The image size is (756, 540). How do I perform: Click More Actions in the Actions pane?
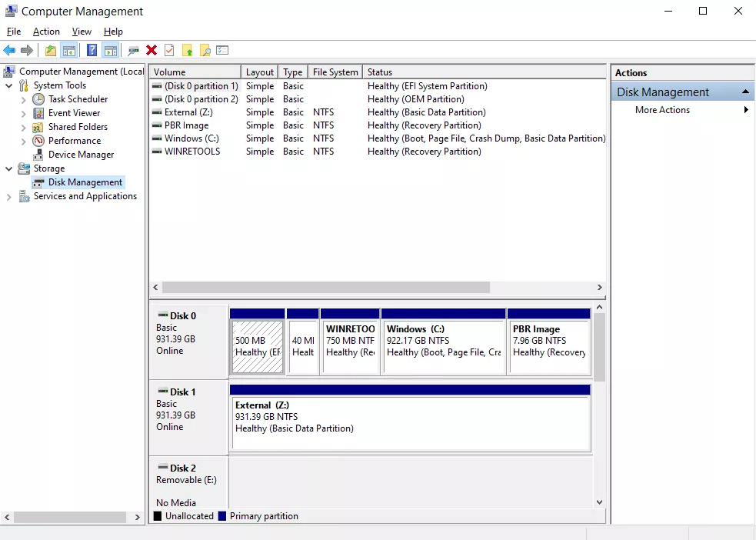click(x=662, y=109)
